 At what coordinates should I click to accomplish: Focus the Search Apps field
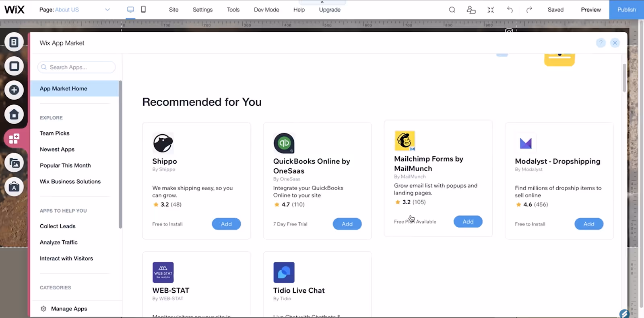click(x=76, y=67)
